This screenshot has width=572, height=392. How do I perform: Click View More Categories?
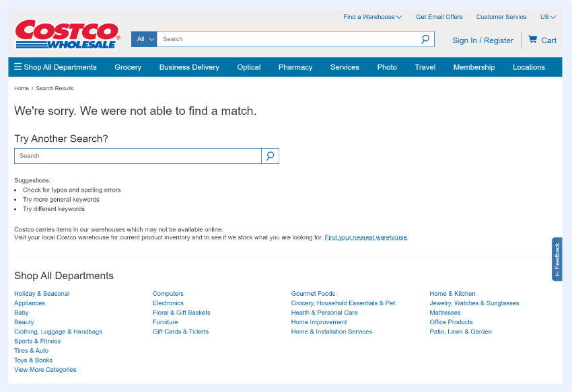(x=45, y=370)
